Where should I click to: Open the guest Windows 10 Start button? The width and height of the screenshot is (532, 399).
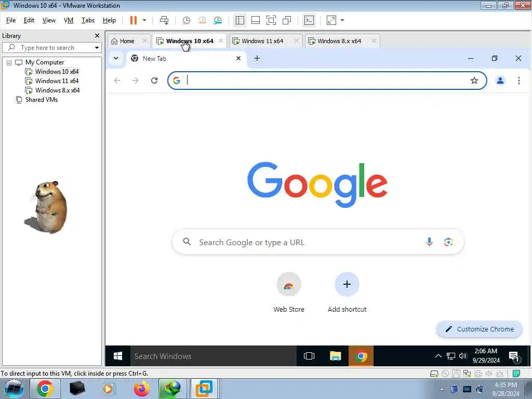(x=118, y=356)
